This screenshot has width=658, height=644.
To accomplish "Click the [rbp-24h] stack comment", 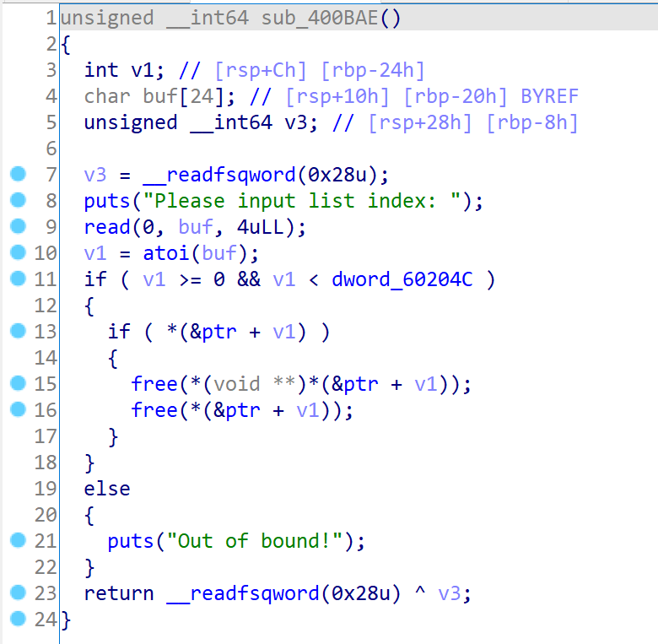I will point(373,70).
